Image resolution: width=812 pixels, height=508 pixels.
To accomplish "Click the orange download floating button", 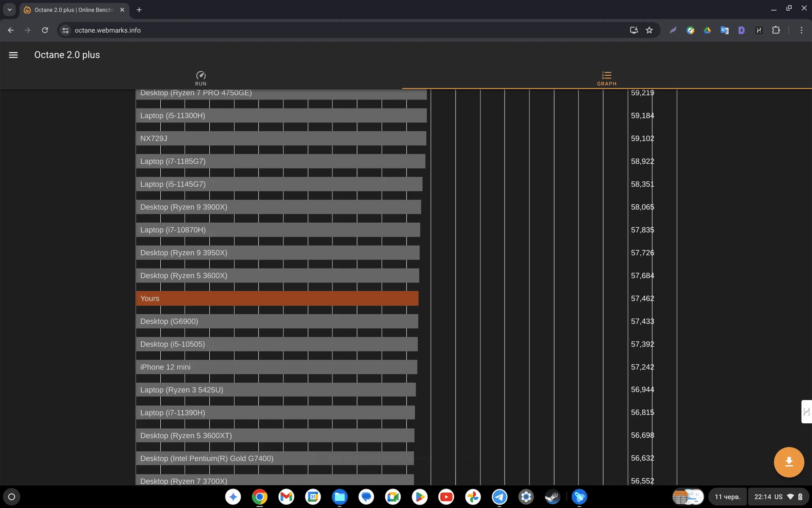I will pyautogui.click(x=789, y=462).
